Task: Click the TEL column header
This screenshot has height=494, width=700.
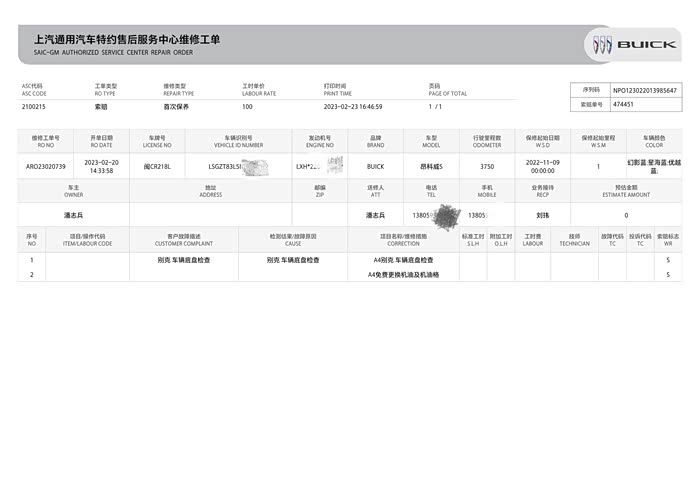Action: coord(431,191)
